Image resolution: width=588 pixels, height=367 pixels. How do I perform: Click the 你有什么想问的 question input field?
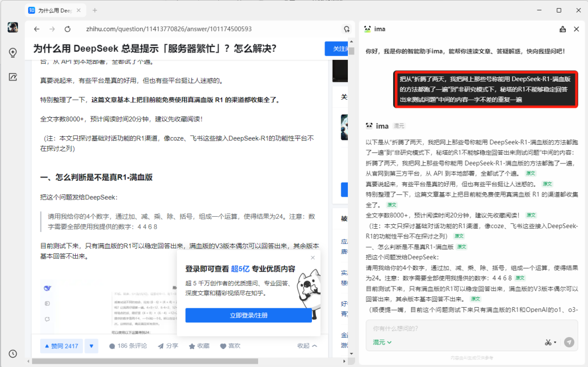[x=471, y=328]
